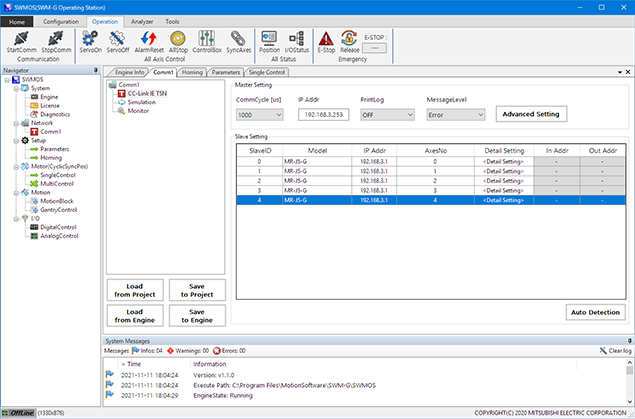Open the ControlBox tool
The height and width of the screenshot is (419, 635).
(207, 38)
